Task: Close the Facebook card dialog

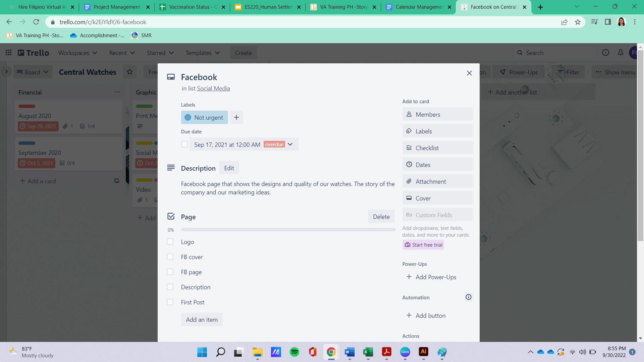Action: point(469,73)
